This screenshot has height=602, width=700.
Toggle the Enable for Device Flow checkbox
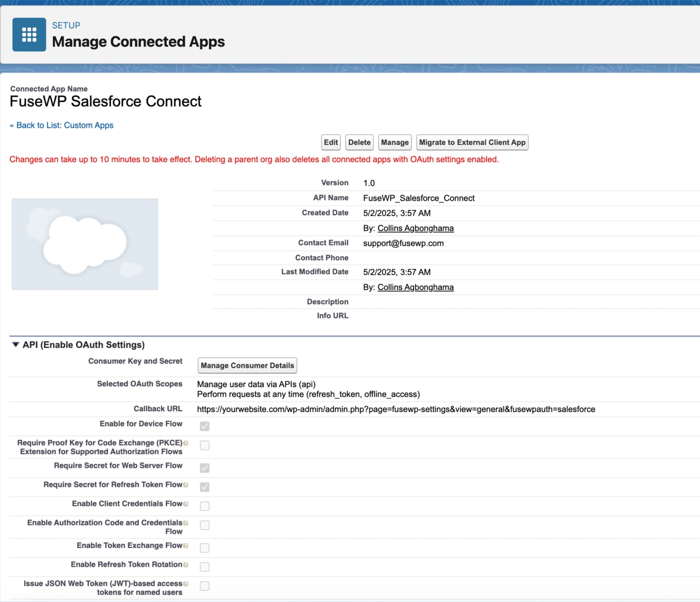click(x=205, y=426)
